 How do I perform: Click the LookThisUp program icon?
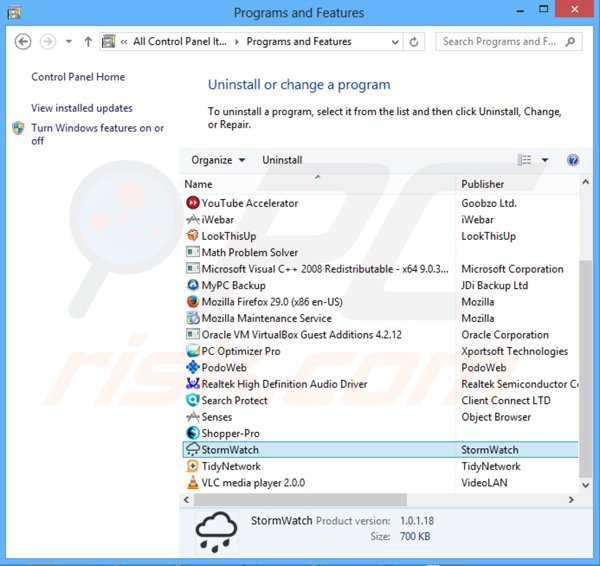tap(192, 235)
